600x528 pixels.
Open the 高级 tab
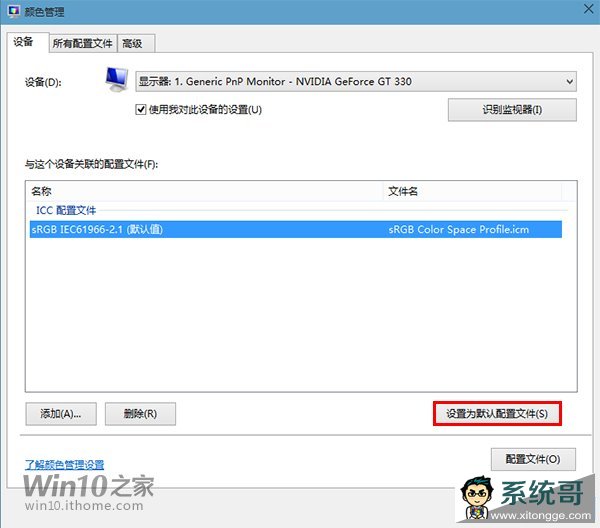(x=135, y=44)
